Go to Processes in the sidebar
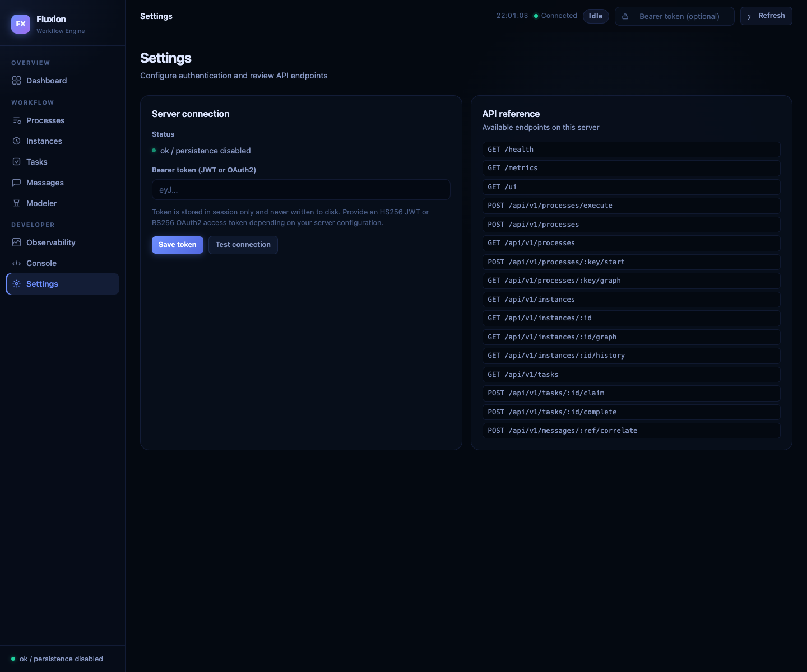This screenshot has height=672, width=807. (63, 120)
